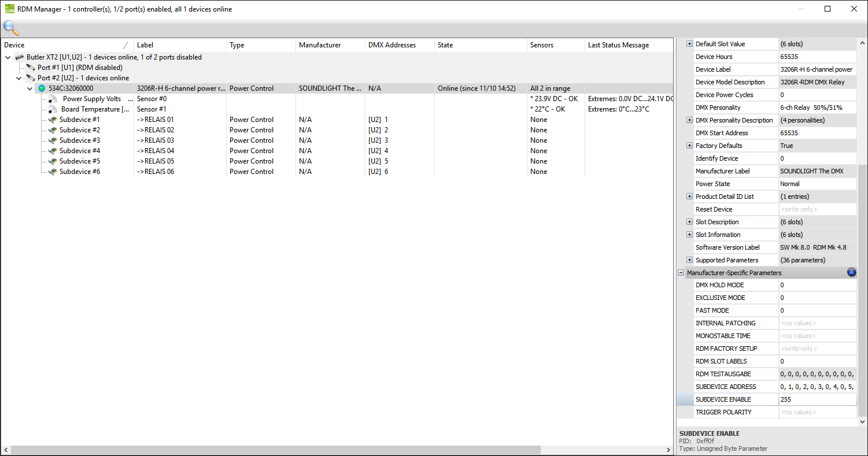Viewport: 868px width, 456px height.
Task: Click the Subdevice #1 icon
Action: (53, 120)
